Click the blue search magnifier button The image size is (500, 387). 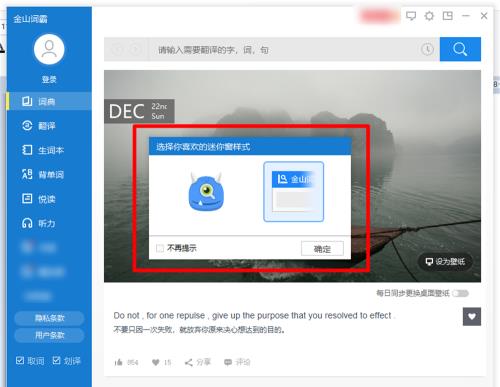click(x=460, y=49)
